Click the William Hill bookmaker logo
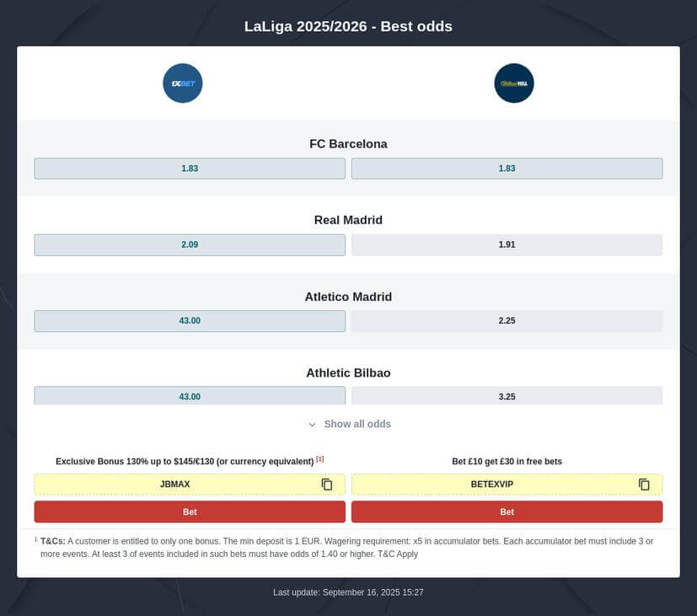The width and height of the screenshot is (697, 616). [514, 83]
